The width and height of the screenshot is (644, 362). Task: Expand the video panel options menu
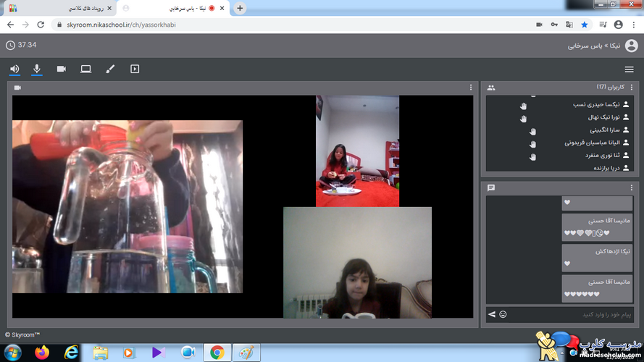point(471,88)
